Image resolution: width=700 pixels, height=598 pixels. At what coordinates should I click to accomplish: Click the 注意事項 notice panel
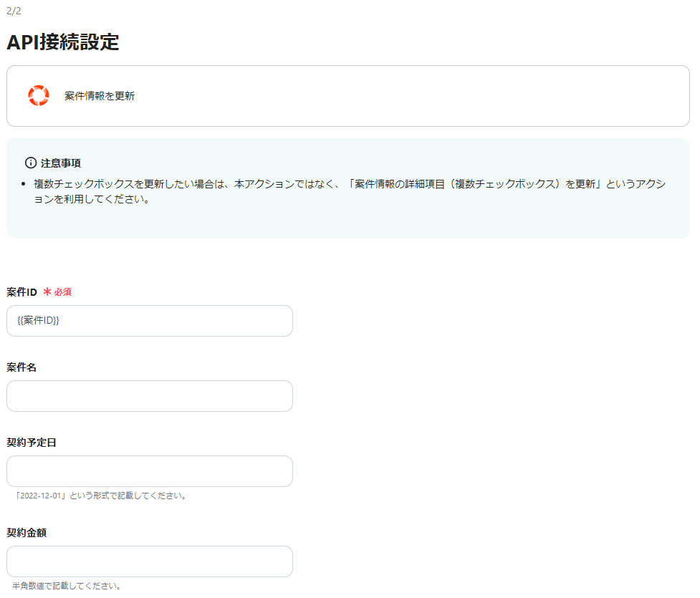click(348, 186)
